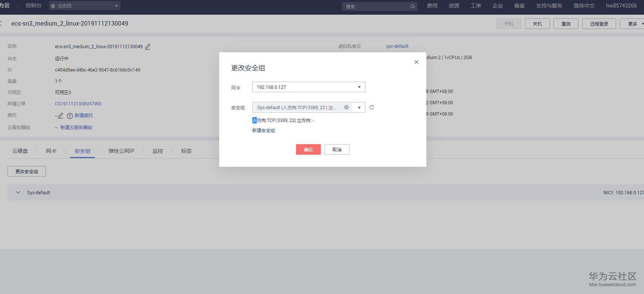Click the NIC1: 192.168.0.127 text
This screenshot has height=294, width=644.
click(x=624, y=193)
